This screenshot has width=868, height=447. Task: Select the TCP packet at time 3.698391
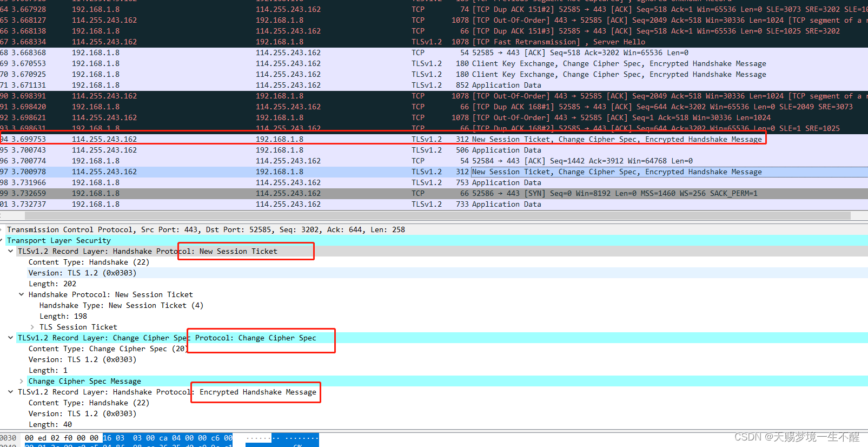tap(434, 96)
